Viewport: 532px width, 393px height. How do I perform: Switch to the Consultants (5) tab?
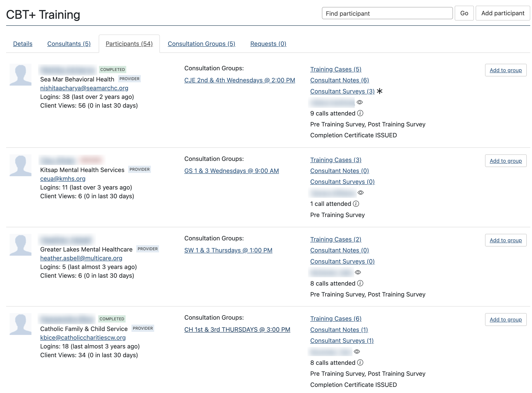pos(69,44)
